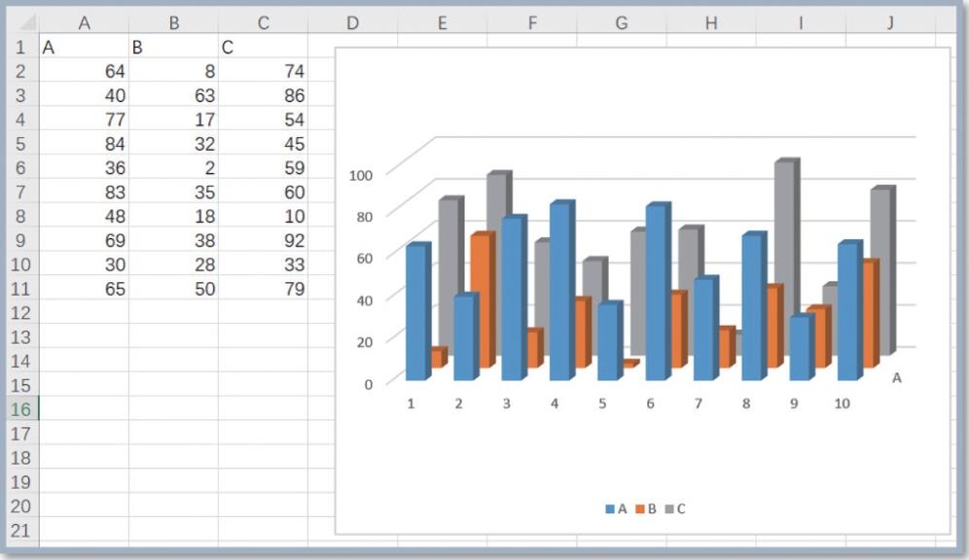
Task: Click the cell with value 28
Action: (173, 264)
